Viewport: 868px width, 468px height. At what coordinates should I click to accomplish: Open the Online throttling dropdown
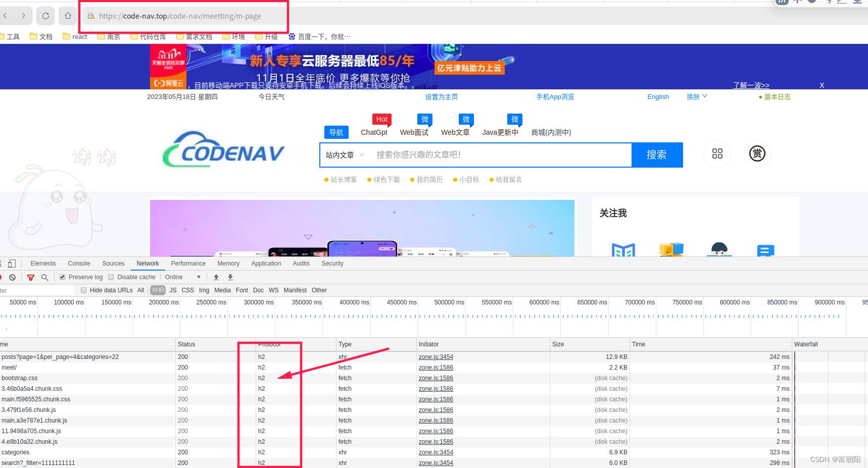(x=183, y=277)
